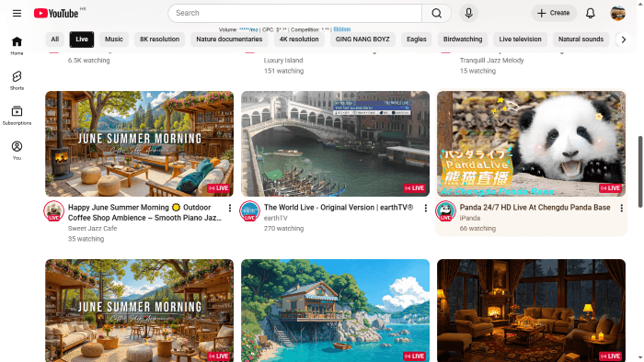This screenshot has width=644, height=362.
Task: Open the June Summer Morning fireplace cafe thumbnail
Action: pyautogui.click(x=139, y=144)
